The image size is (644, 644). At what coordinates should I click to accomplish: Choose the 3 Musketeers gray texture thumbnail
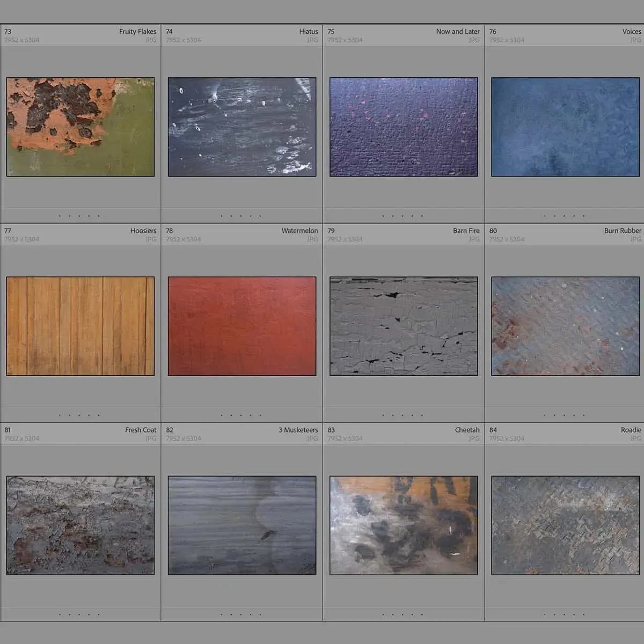point(242,525)
